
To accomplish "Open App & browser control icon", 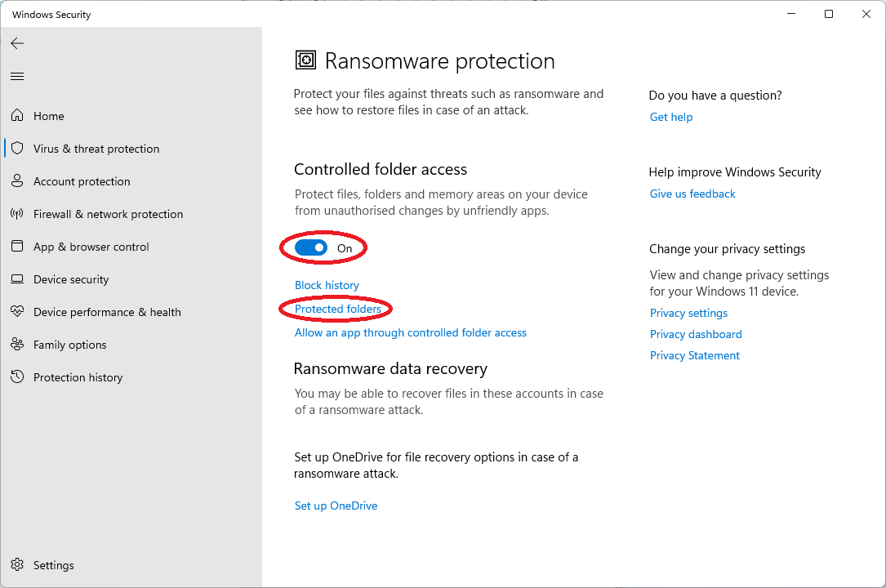I will [x=17, y=247].
